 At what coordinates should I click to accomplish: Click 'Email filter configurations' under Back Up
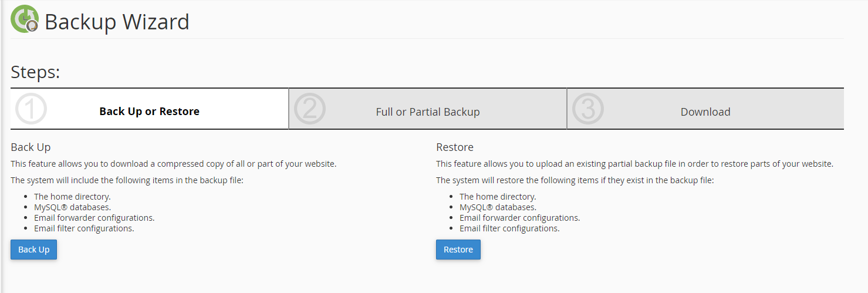tap(84, 228)
